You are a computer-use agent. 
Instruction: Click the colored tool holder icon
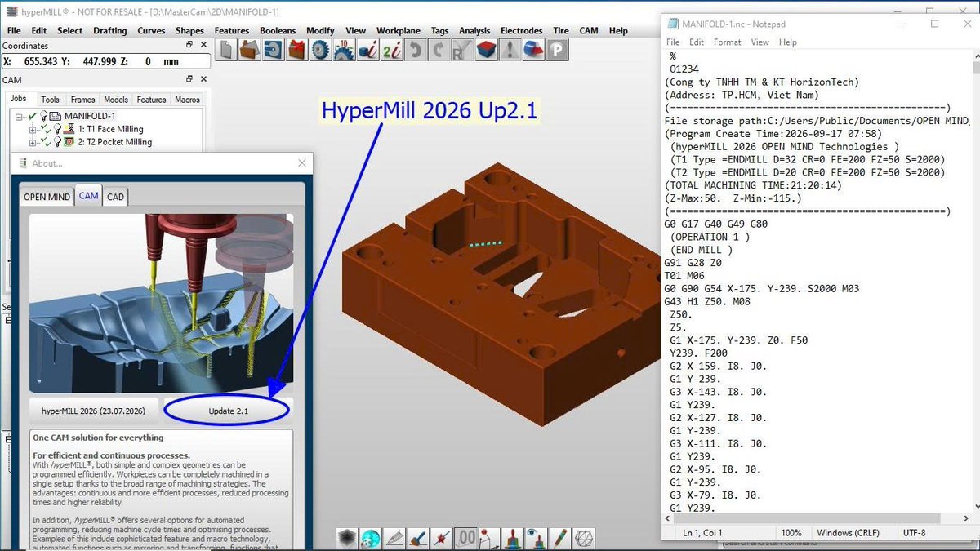coord(514,538)
